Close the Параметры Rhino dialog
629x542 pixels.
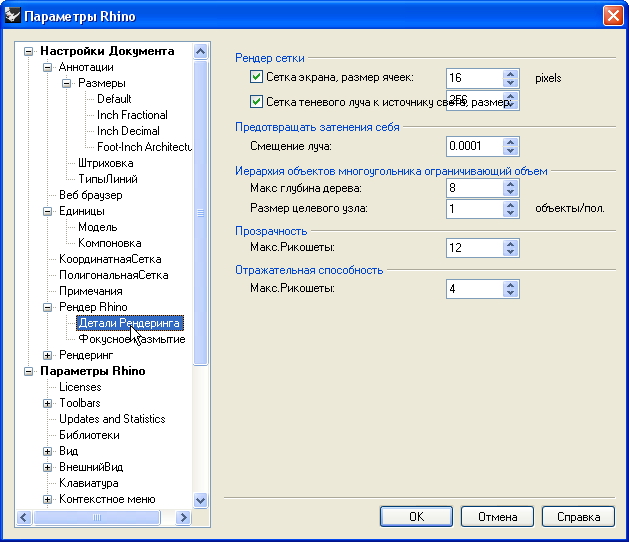tap(613, 16)
